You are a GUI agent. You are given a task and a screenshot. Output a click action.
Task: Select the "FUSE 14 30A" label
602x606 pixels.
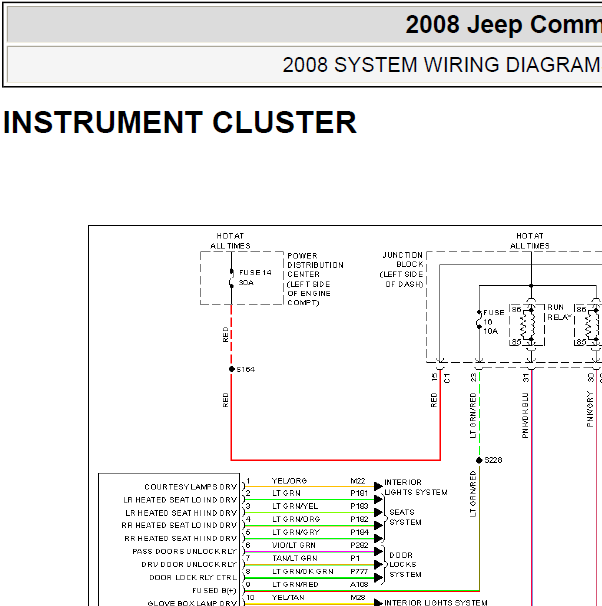255,277
